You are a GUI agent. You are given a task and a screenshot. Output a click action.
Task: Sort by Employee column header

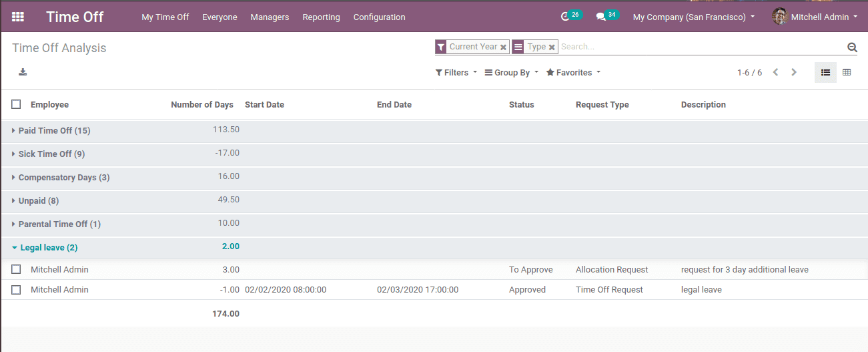coord(49,105)
